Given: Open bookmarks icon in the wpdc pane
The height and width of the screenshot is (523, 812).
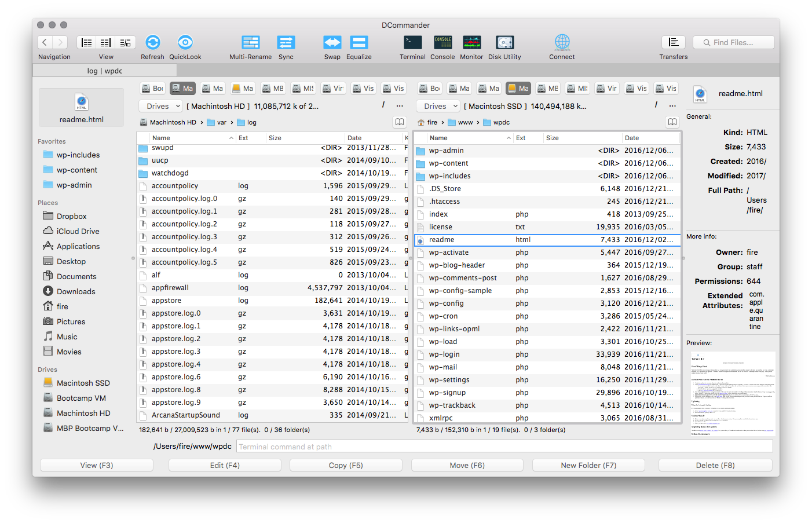Looking at the screenshot, I should tap(672, 122).
